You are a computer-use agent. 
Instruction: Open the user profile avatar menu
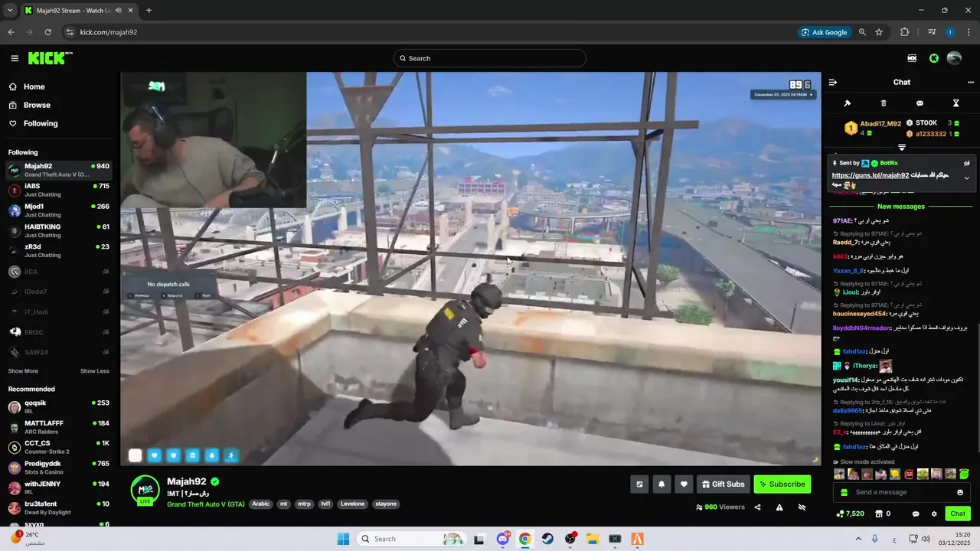pos(954,58)
